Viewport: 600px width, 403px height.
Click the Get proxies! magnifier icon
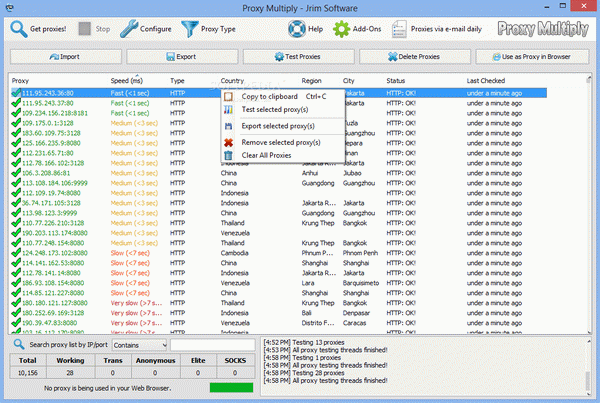(18, 29)
